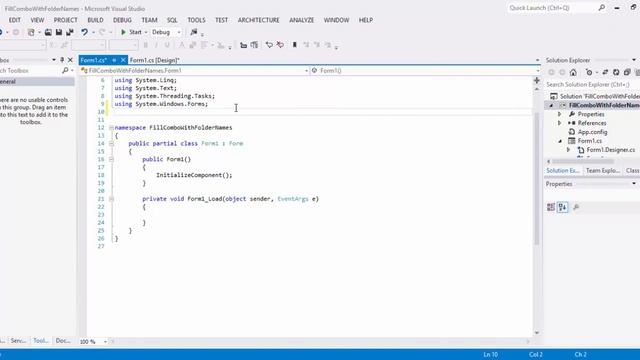Click the Decrease Line Indent icon
The width and height of the screenshot is (640, 360).
tap(243, 45)
